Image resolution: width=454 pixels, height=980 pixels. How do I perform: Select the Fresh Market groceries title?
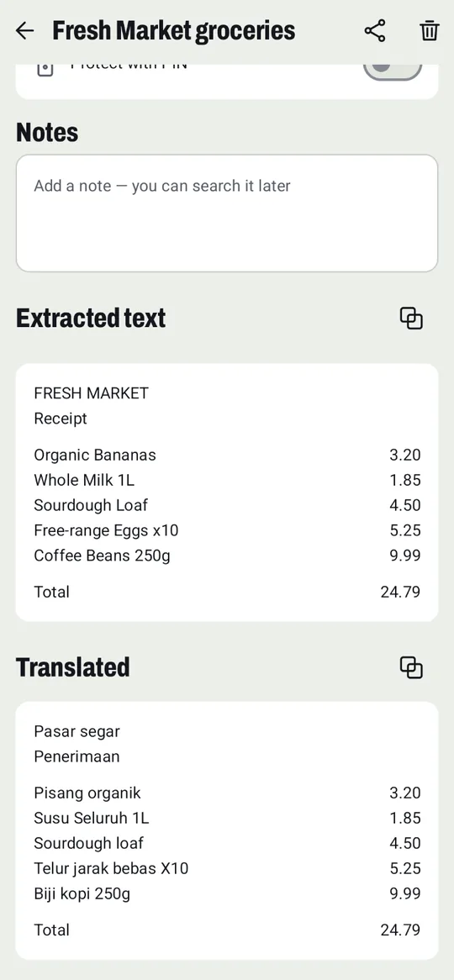click(174, 30)
